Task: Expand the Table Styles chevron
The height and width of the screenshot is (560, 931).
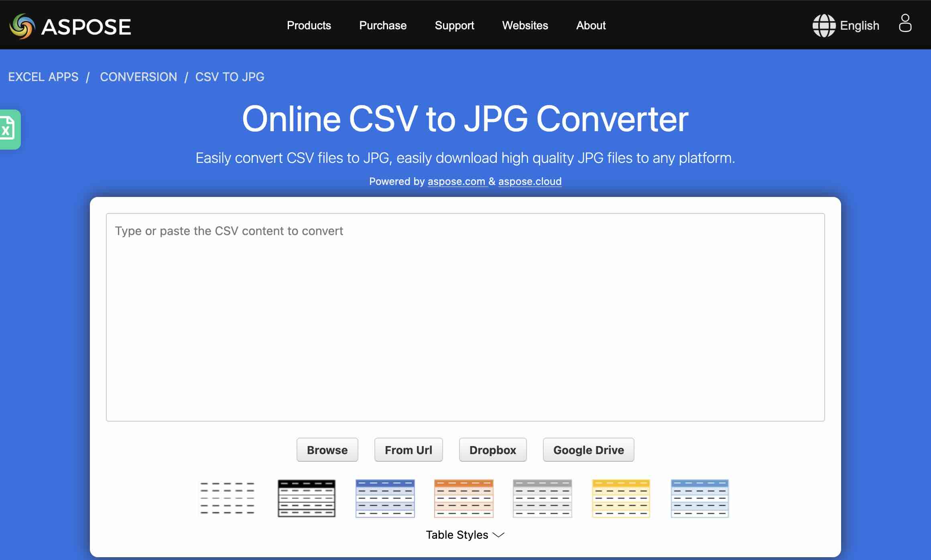Action: (x=498, y=535)
